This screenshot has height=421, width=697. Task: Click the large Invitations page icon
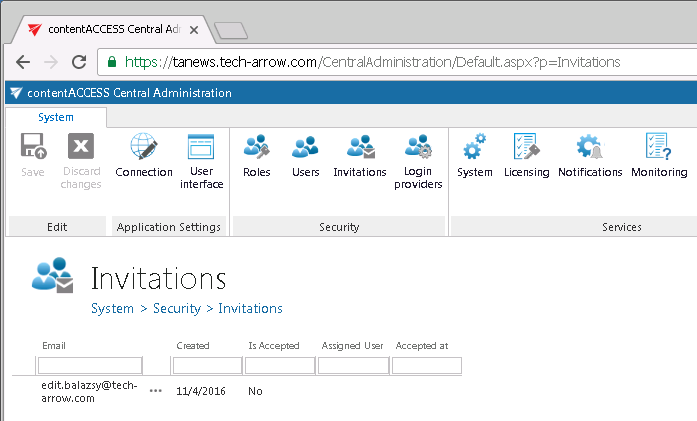click(52, 275)
